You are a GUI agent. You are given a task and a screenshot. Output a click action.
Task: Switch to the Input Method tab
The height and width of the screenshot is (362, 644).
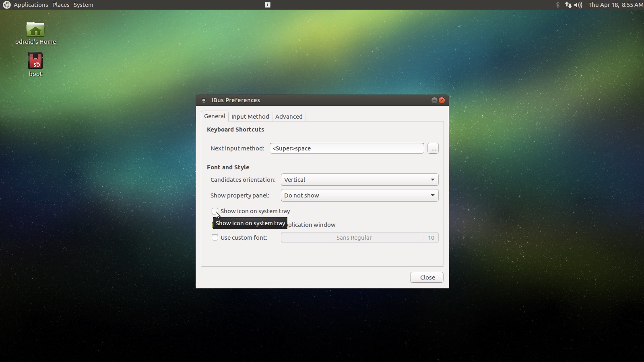click(x=250, y=117)
